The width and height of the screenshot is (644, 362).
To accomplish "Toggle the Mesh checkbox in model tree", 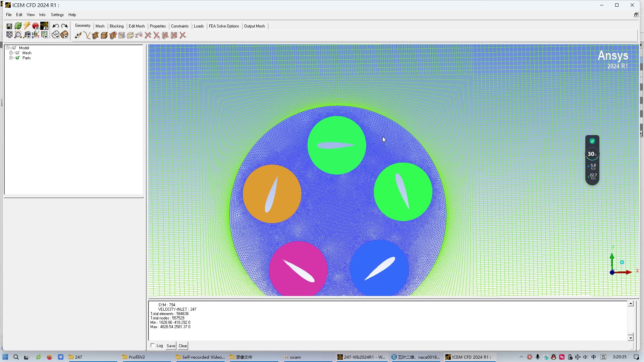I will [x=18, y=53].
